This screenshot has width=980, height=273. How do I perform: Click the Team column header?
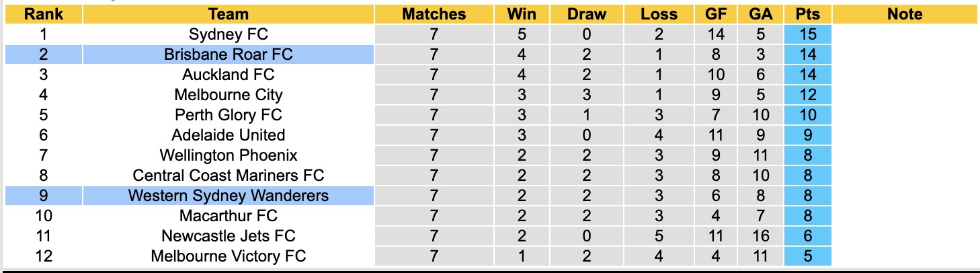pyautogui.click(x=229, y=14)
